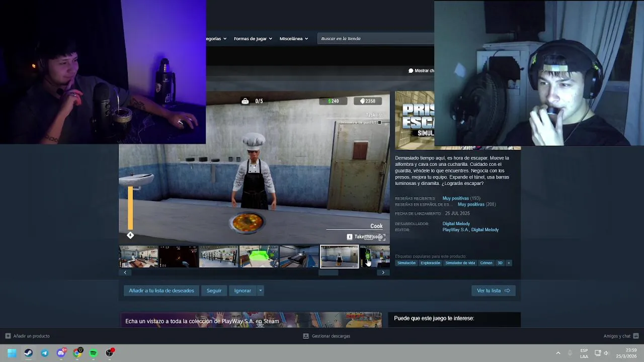This screenshot has height=362, width=644.
Task: Click the large chef kitchen screenshot
Action: [x=254, y=167]
